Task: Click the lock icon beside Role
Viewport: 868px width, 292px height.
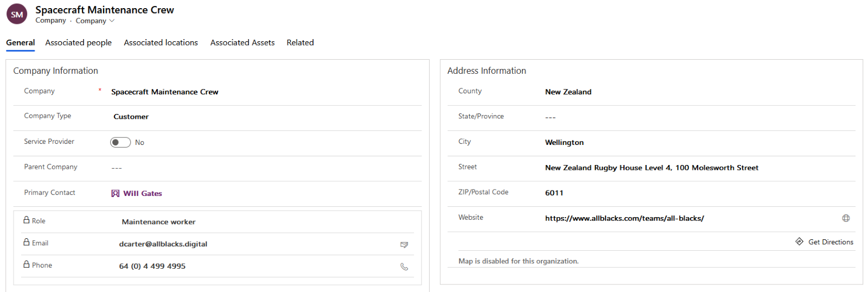Action: coord(27,220)
